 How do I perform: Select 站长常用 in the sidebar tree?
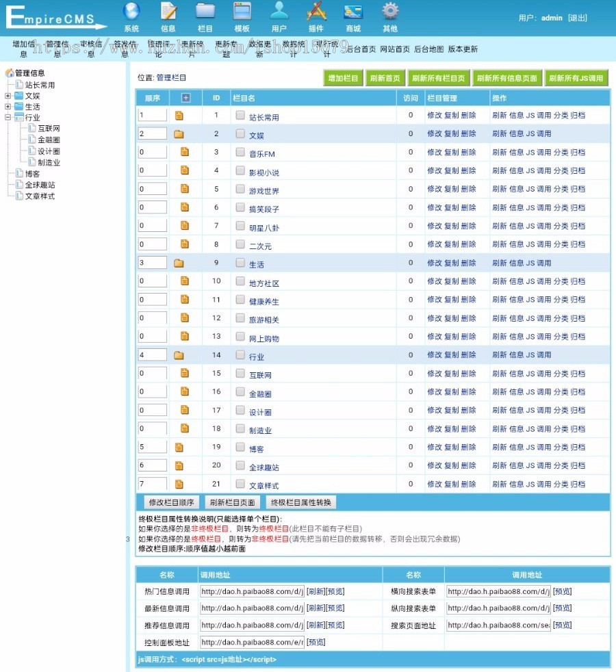tap(40, 85)
